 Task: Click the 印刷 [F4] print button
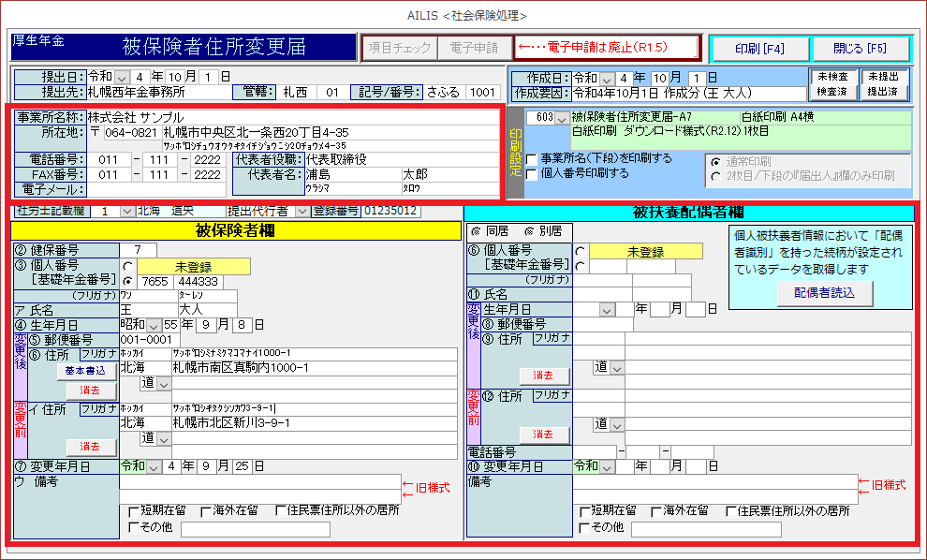point(758,48)
